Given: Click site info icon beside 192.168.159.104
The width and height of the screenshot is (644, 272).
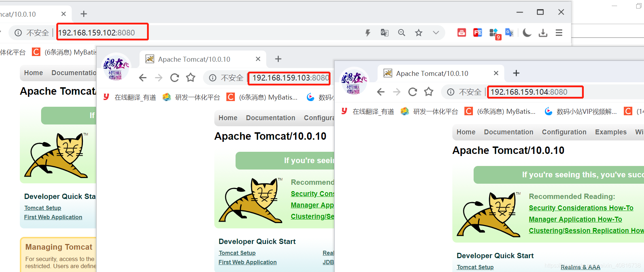Looking at the screenshot, I should pyautogui.click(x=451, y=92).
